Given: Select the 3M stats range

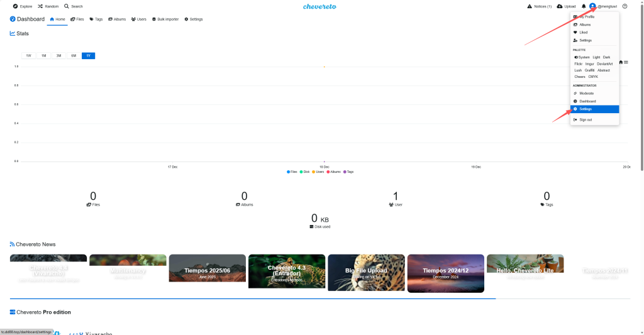Looking at the screenshot, I should tap(58, 56).
